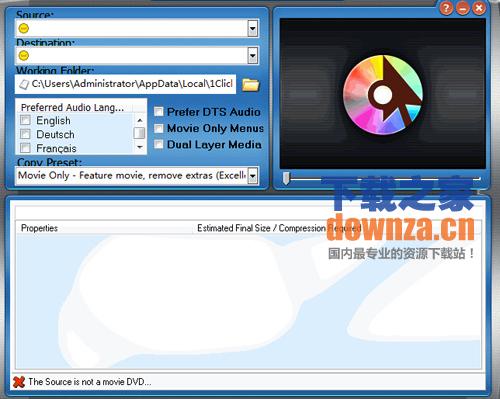Click the 'The Source is not a movie DVD...' status message
The height and width of the screenshot is (399, 500).
[90, 382]
